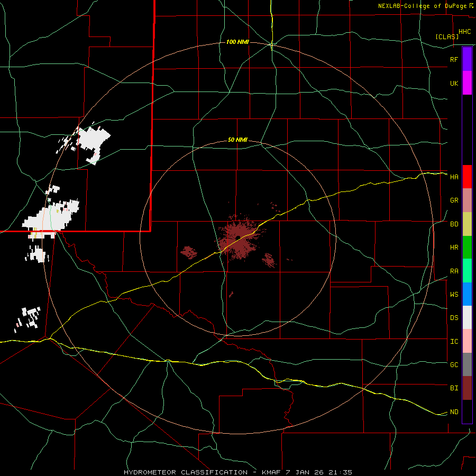
Task: Click the HHC product label
Action: click(464, 32)
